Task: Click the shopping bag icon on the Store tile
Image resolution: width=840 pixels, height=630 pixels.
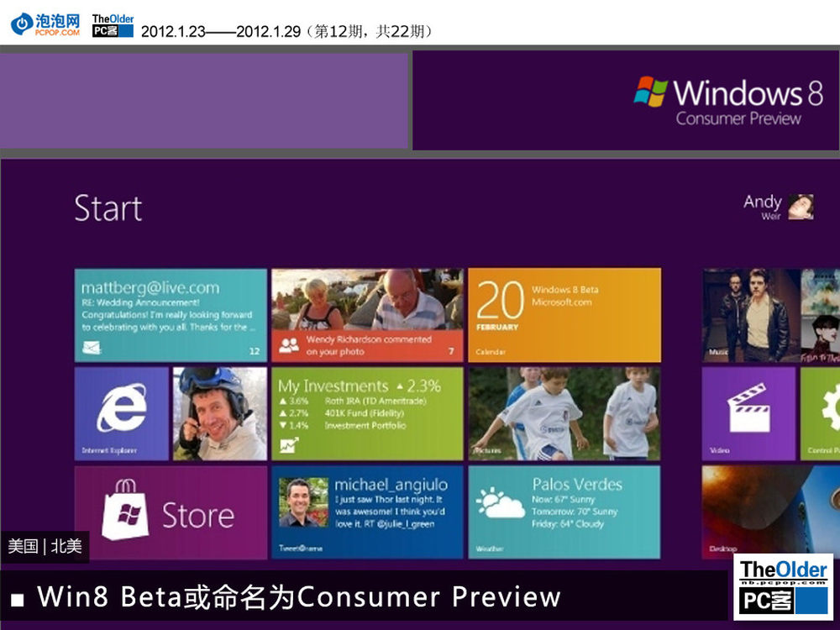Action: point(125,510)
